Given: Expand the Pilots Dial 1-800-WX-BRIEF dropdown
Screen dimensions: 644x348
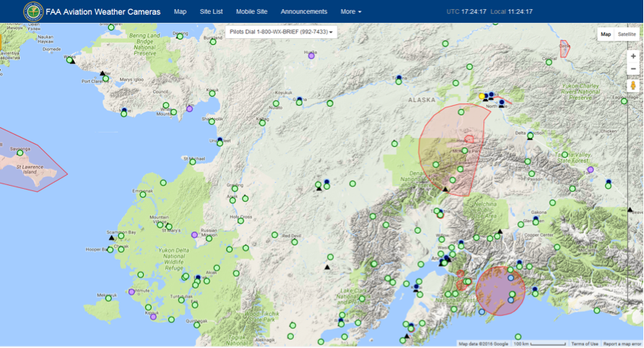Looking at the screenshot, I should click(x=282, y=32).
